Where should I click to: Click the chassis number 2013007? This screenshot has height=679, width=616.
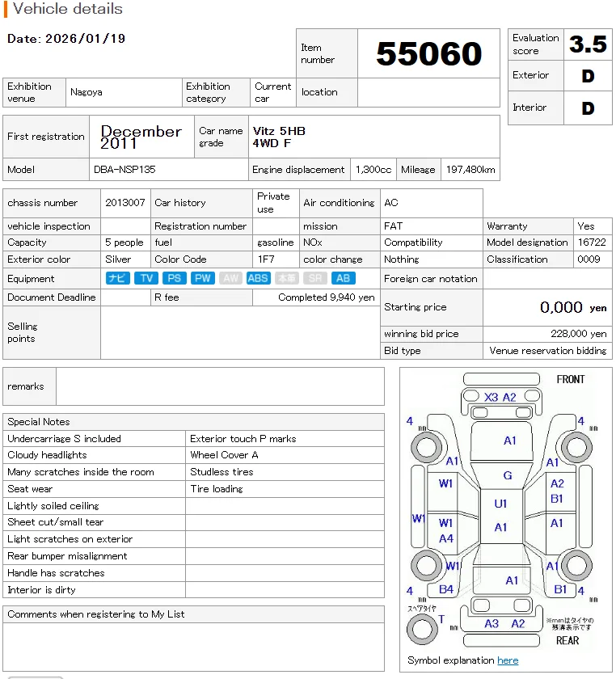pos(125,203)
